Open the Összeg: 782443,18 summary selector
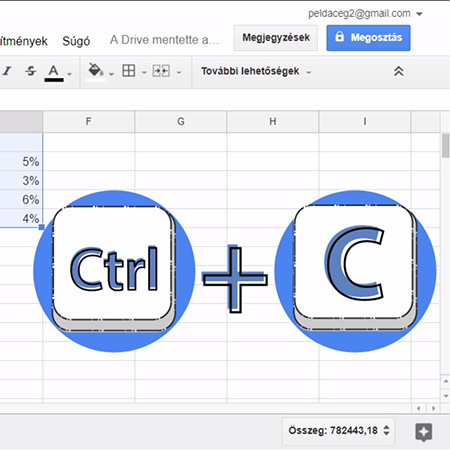 pyautogui.click(x=339, y=431)
